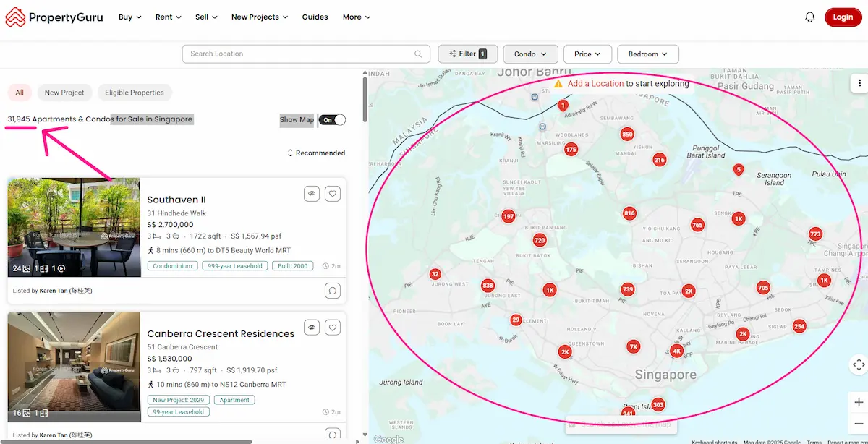868x444 pixels.
Task: Toggle the Show Map switch off
Action: pos(333,120)
